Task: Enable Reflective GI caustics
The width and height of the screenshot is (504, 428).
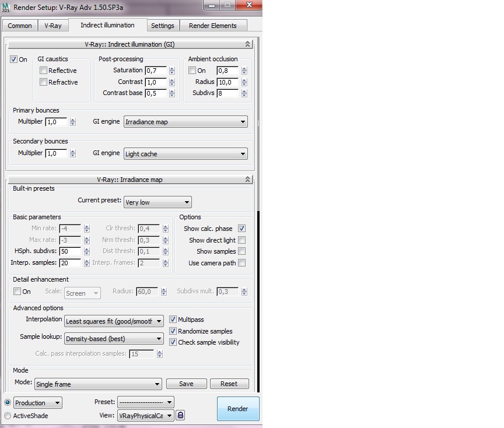Action: [43, 70]
